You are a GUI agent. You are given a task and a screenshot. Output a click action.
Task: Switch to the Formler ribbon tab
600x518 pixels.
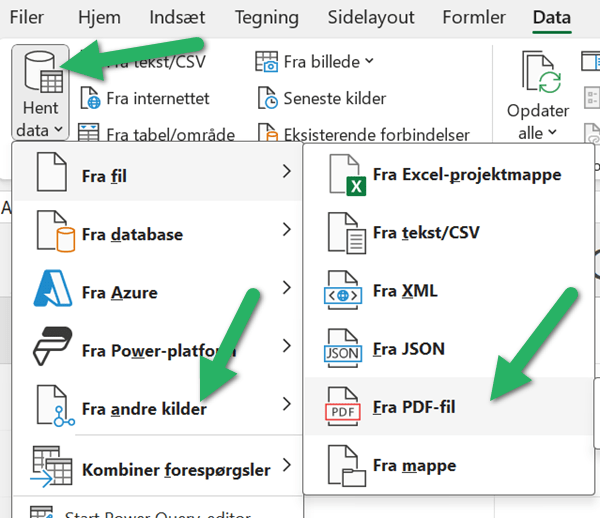(x=473, y=17)
